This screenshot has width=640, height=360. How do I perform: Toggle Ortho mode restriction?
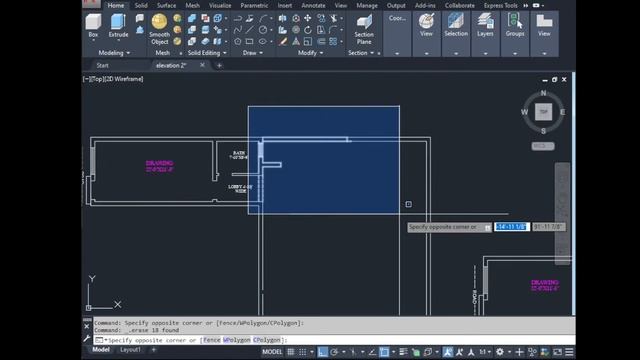pos(322,352)
